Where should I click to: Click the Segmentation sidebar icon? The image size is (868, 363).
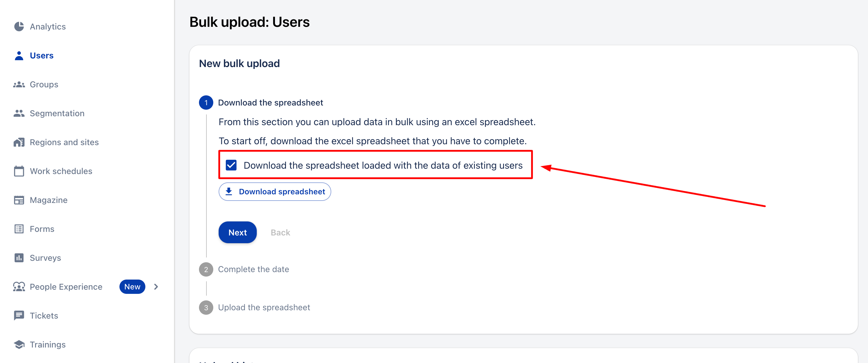tap(19, 113)
